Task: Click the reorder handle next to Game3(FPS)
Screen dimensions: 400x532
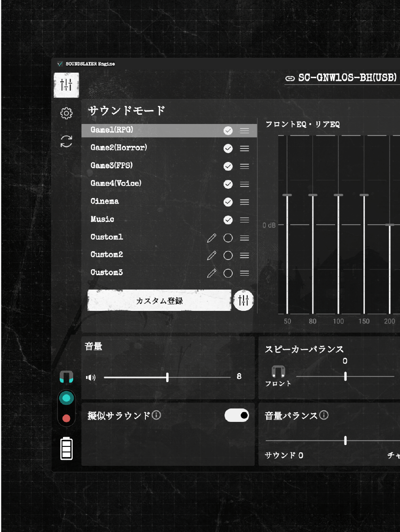Action: (x=244, y=166)
